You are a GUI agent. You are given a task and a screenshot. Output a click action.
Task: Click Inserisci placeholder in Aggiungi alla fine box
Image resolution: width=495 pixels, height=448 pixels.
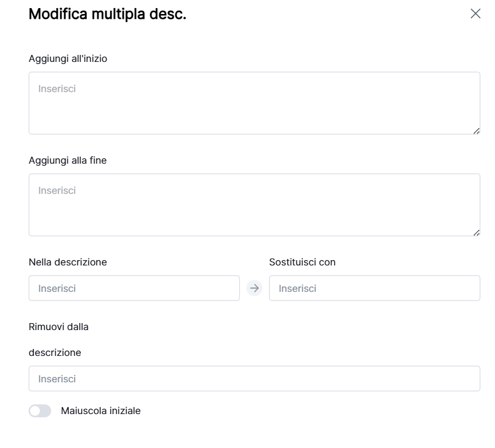point(57,190)
